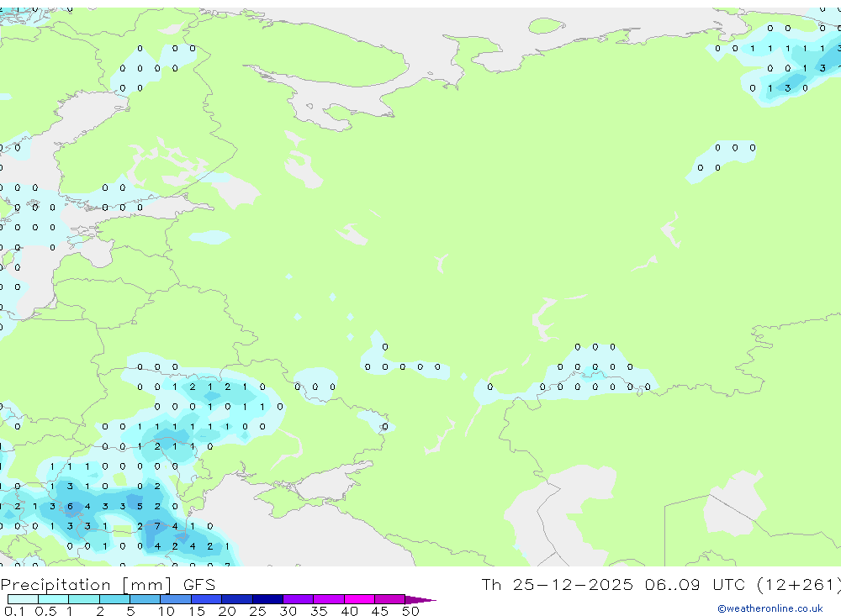841x616 pixels.
Task: Click the 'Precipitation [mm] GFS' title
Action: tap(108, 585)
